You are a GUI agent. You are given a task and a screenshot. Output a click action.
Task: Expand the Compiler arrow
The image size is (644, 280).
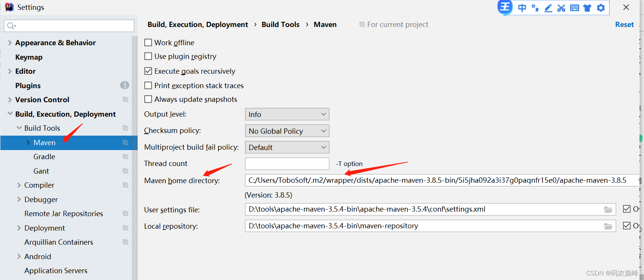pos(19,185)
